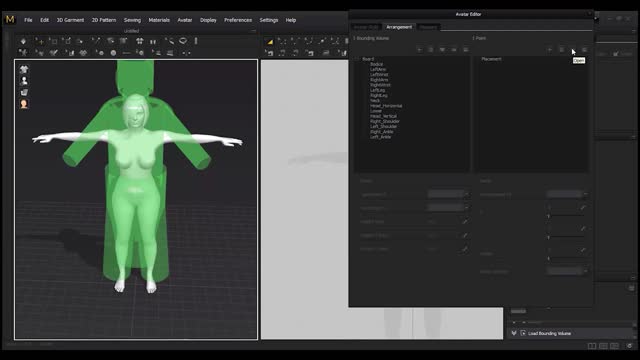640x360 pixels.
Task: Switch to the tab after Arrangement
Action: pos(428,27)
